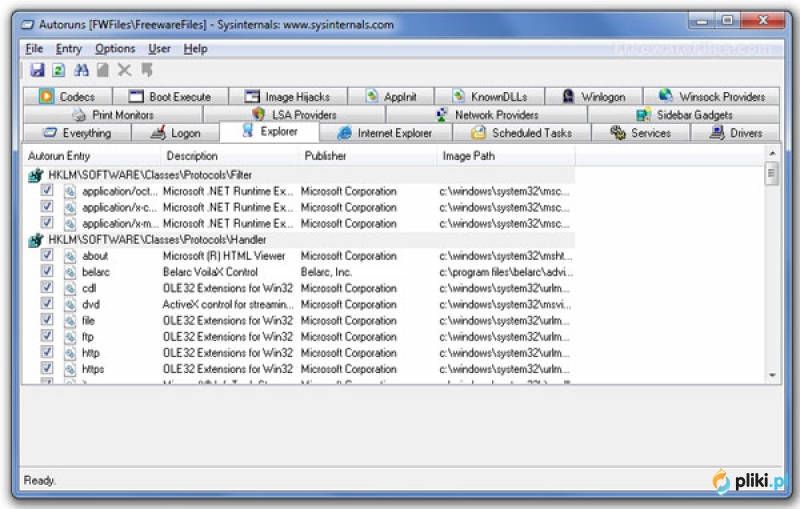Click the file icon beside cdl
The width and height of the screenshot is (800, 509).
click(x=70, y=289)
